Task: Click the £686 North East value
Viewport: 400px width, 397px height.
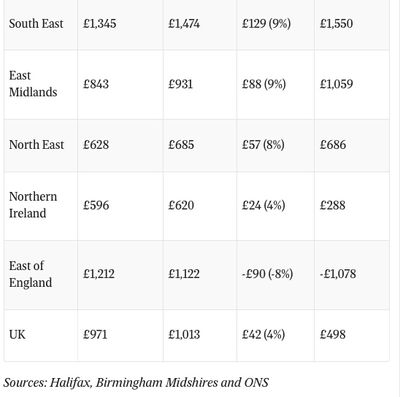Action: [333, 145]
